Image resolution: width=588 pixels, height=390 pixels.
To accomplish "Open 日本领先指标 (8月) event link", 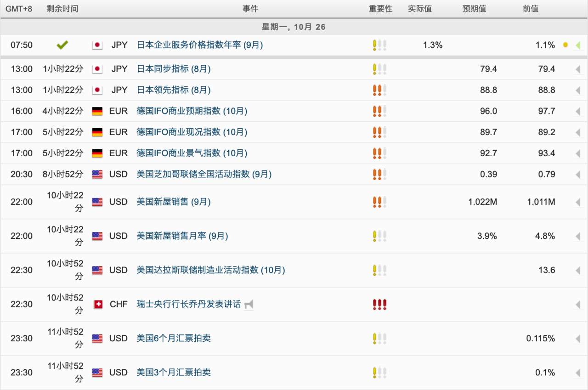I will [174, 90].
